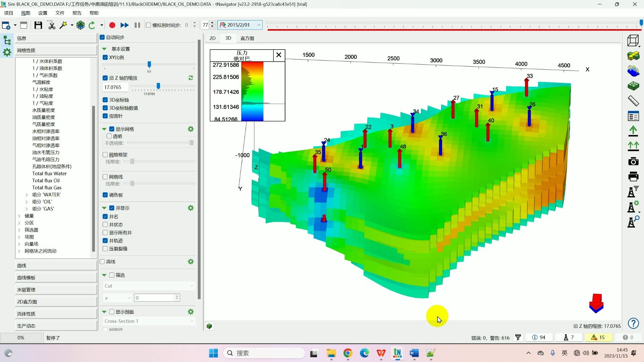Click the printer icon in right toolbar

click(x=633, y=176)
